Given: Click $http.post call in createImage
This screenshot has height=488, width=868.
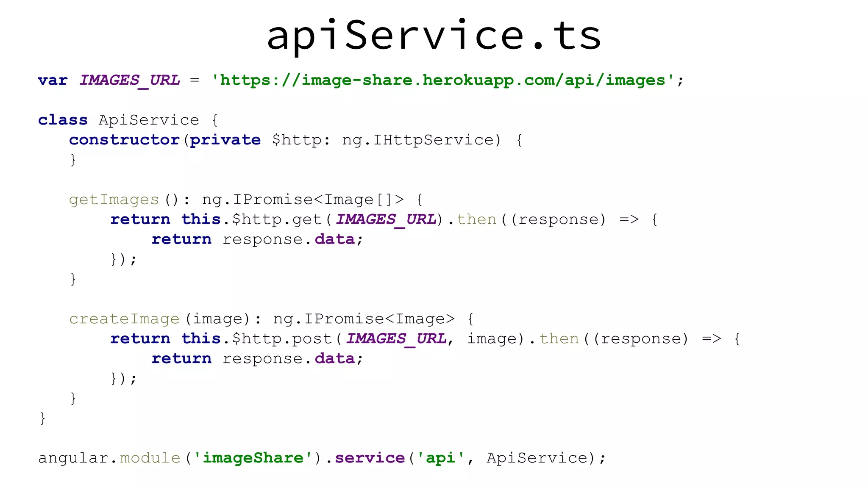Looking at the screenshot, I should (281, 339).
